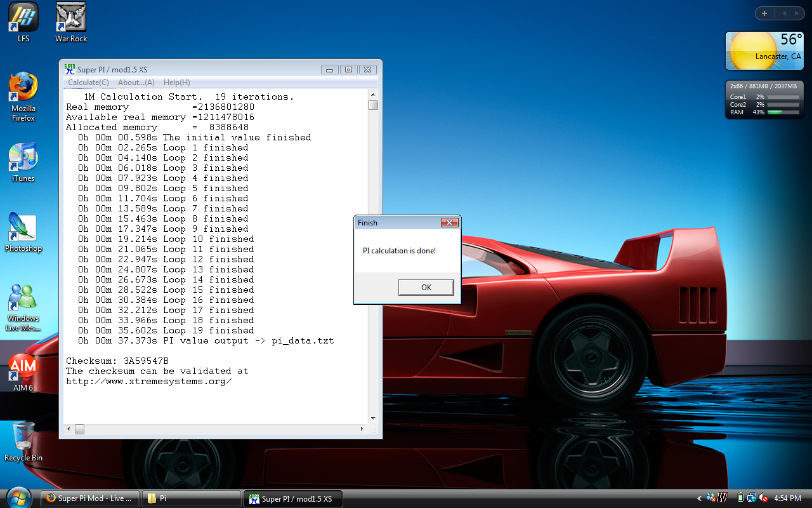This screenshot has height=508, width=812.
Task: Click the up arrow of vertical scrollbar
Action: pyautogui.click(x=373, y=95)
